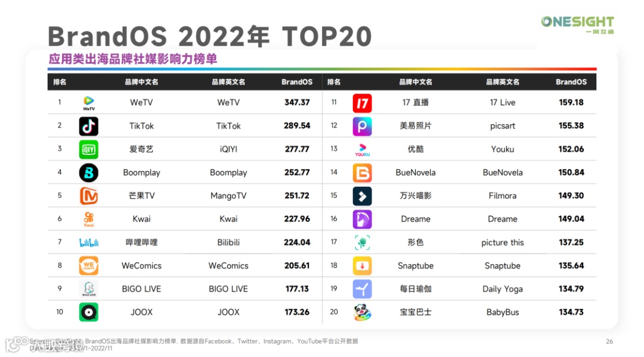
Task: Click the WeTV app logo icon
Action: tap(89, 103)
